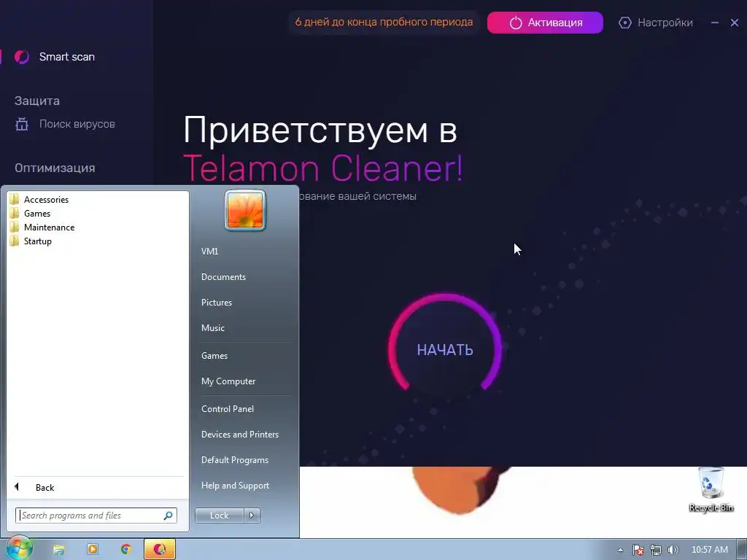Click the trial period notice text
Viewport: 747px width, 560px height.
point(384,22)
